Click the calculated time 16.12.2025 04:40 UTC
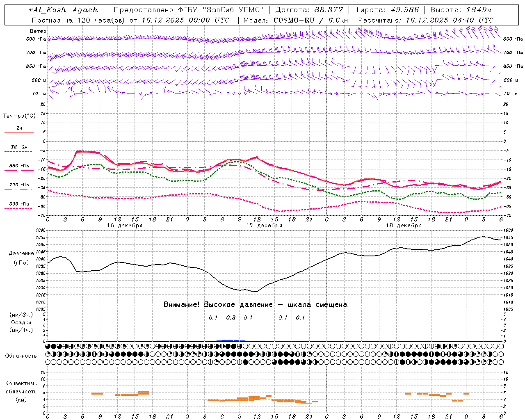Viewport: 525px width, 420px height. [x=450, y=20]
